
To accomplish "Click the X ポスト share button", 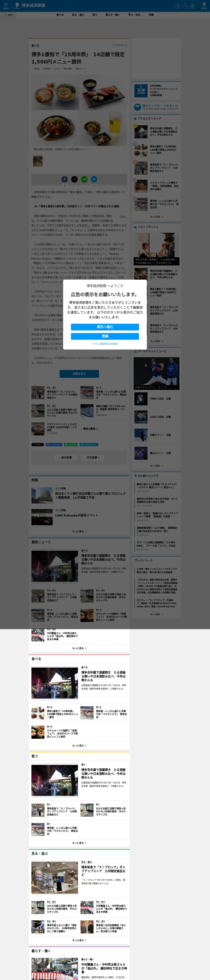I will click(x=38, y=444).
